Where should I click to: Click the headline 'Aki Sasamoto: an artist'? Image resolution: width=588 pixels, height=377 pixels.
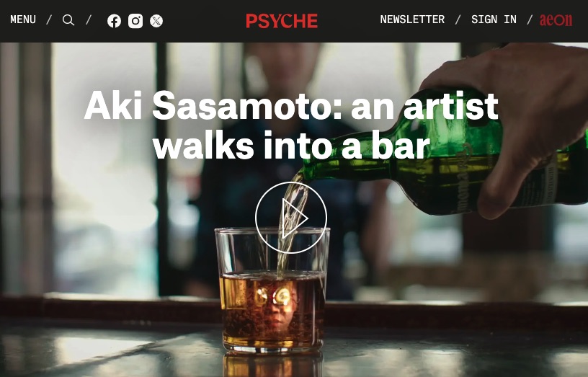(x=291, y=105)
